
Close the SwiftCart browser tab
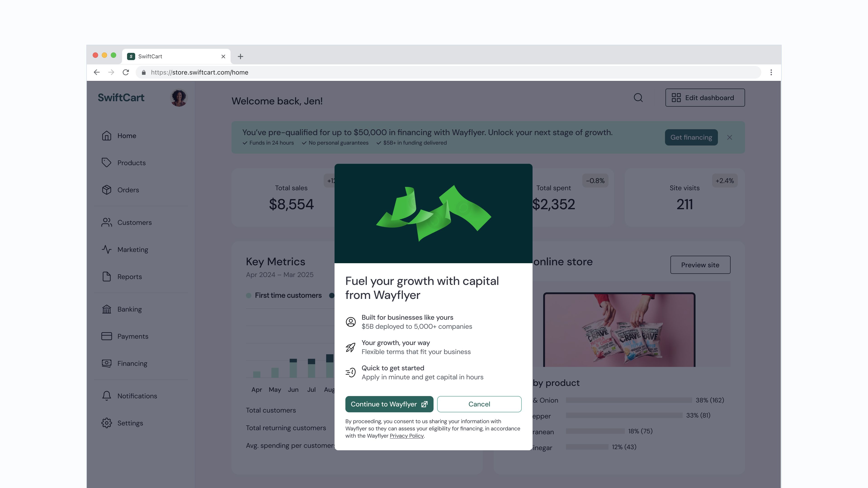click(223, 56)
